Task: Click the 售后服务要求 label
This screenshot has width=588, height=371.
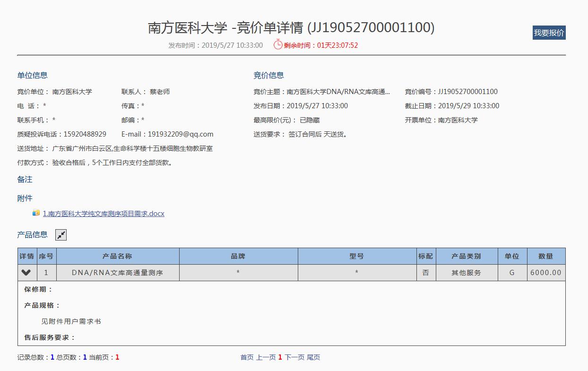Action: click(50, 337)
